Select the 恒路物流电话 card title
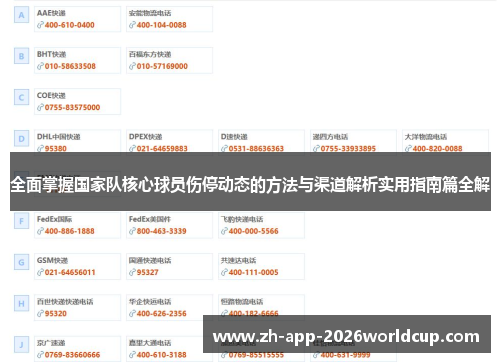 point(242,302)
